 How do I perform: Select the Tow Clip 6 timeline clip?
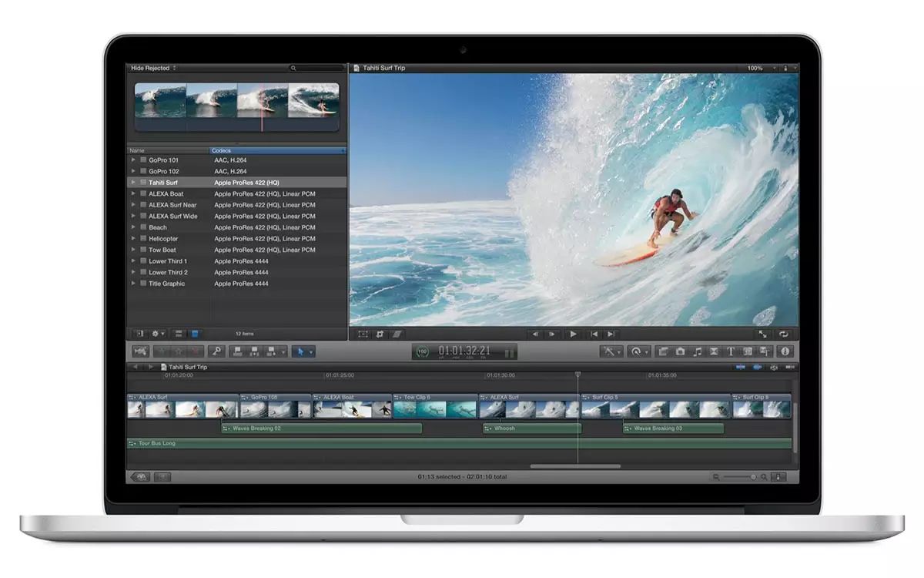click(435, 406)
